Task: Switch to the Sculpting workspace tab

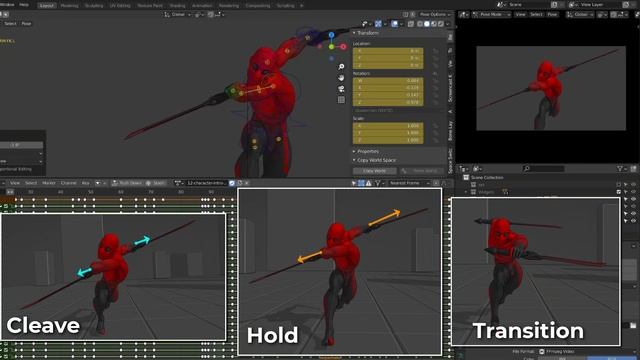Action: [94, 6]
